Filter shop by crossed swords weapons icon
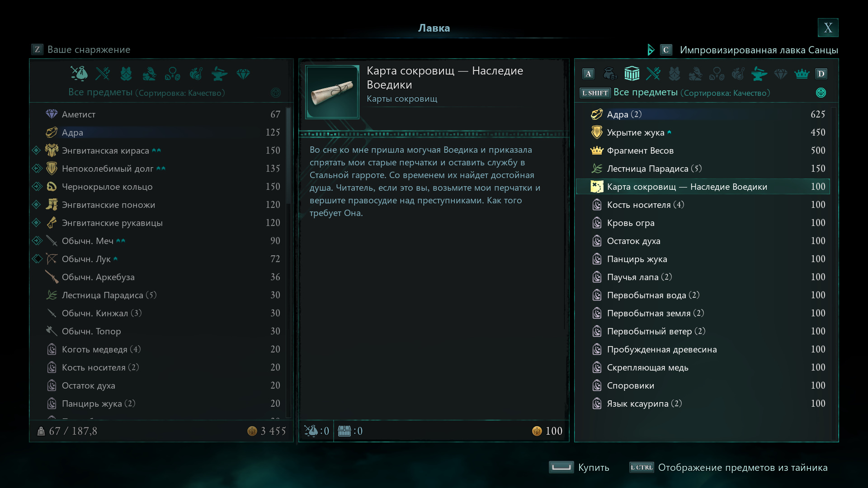Viewport: 868px width, 488px height. pos(653,73)
